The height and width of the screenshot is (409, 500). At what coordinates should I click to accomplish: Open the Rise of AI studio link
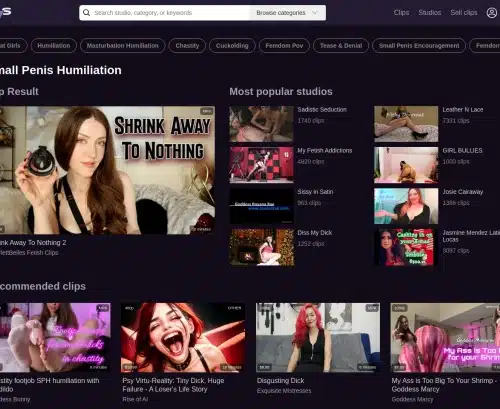(x=135, y=399)
